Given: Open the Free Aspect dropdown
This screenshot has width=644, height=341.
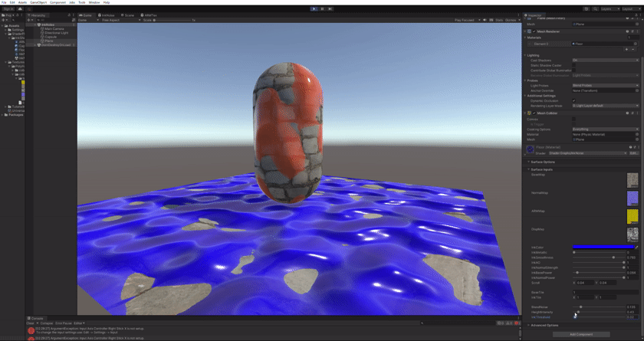Looking at the screenshot, I should [x=120, y=20].
